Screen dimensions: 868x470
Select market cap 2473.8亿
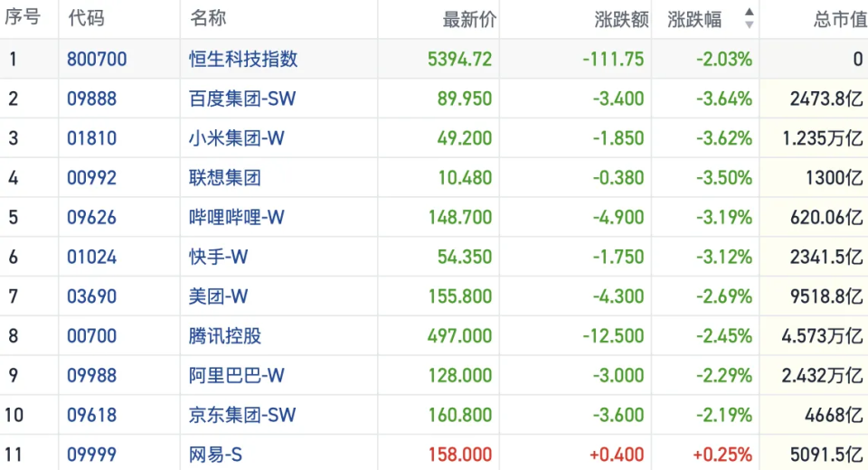827,99
